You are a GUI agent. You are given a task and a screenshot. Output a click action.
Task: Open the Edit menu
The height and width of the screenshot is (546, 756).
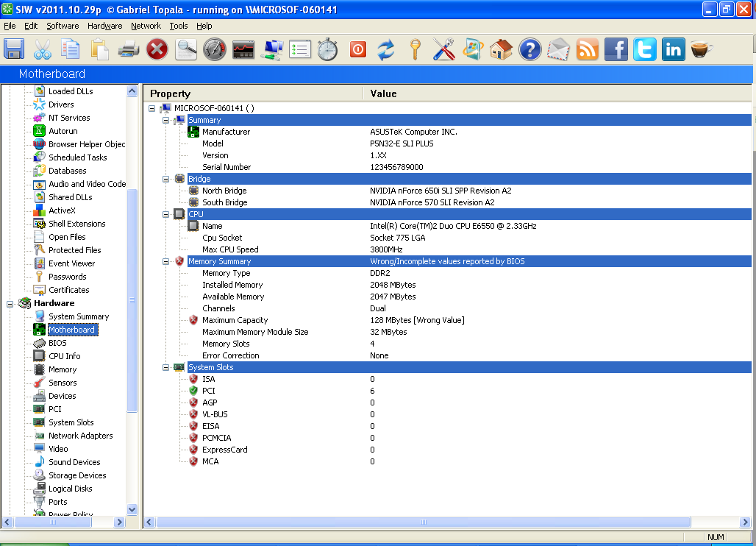(x=31, y=26)
